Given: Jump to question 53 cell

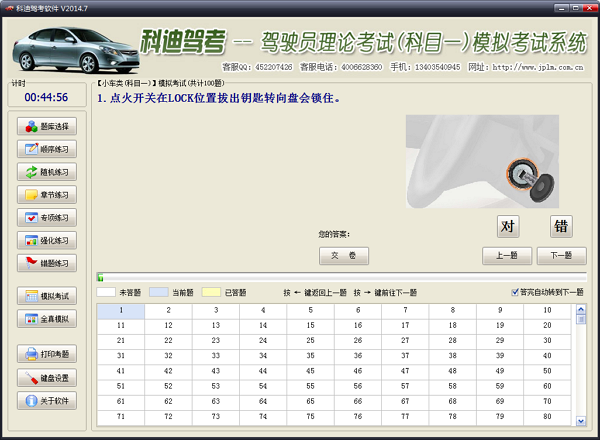Looking at the screenshot, I should 216,387.
